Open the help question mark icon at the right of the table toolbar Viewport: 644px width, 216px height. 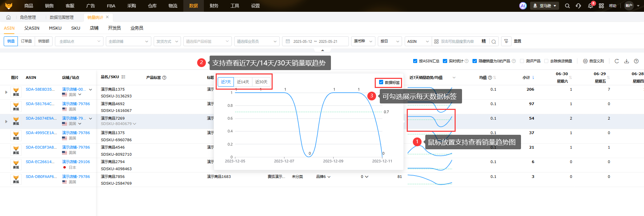(636, 61)
